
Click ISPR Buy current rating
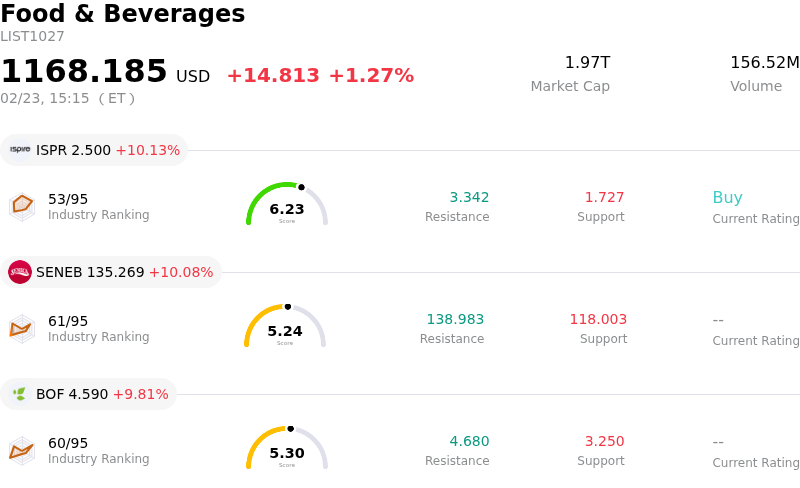coord(727,198)
